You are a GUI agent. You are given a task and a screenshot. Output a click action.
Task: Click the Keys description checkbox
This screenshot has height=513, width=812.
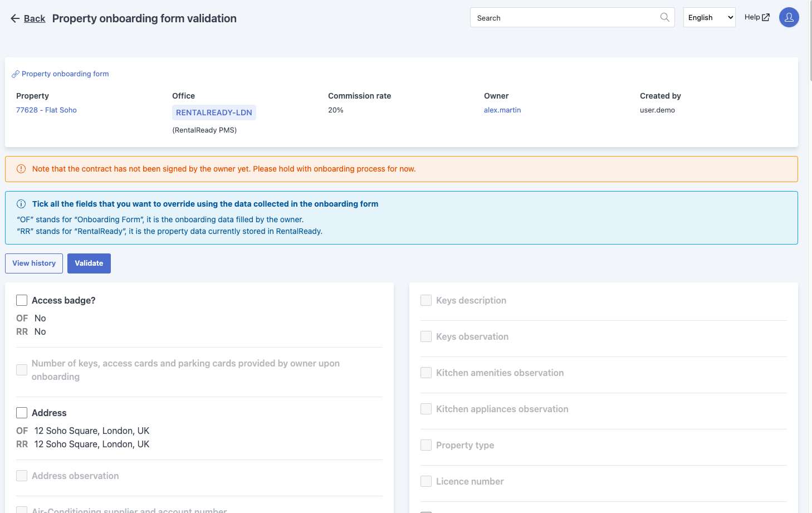click(426, 300)
